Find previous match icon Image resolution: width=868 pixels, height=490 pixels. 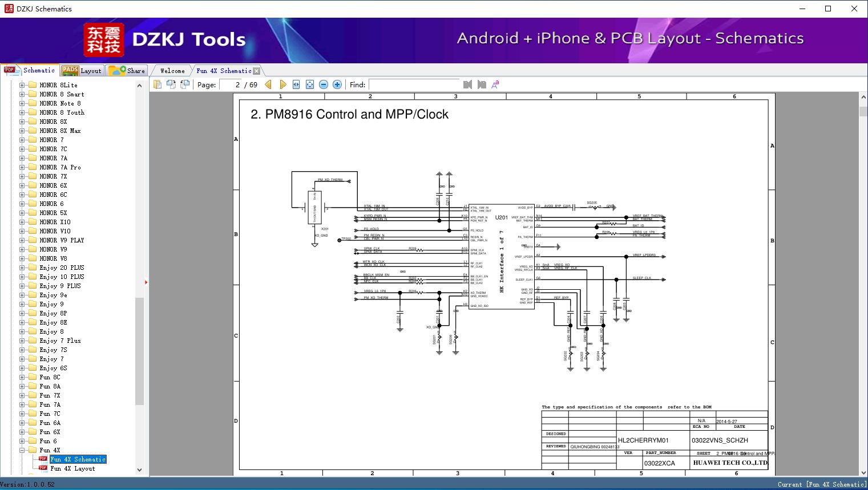click(x=468, y=84)
